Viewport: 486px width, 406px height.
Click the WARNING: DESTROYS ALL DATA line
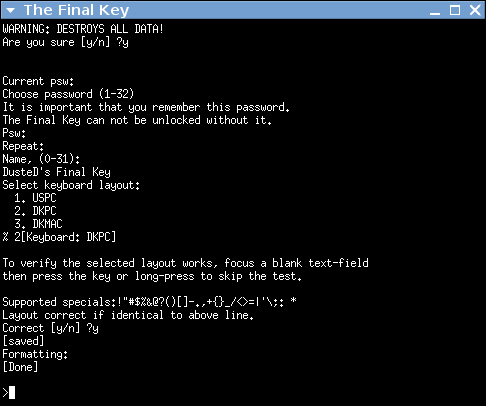coord(83,29)
